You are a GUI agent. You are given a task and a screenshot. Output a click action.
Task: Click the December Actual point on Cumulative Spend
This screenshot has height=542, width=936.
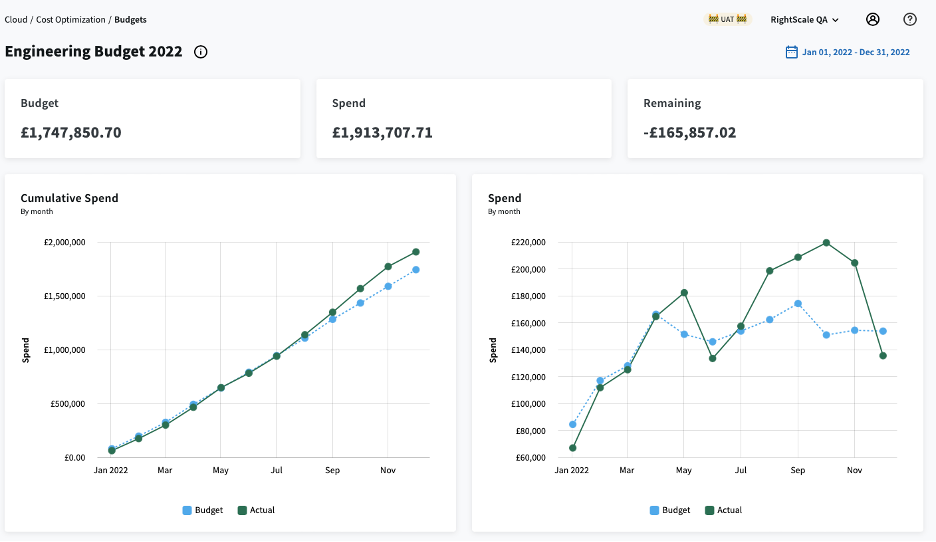[415, 252]
